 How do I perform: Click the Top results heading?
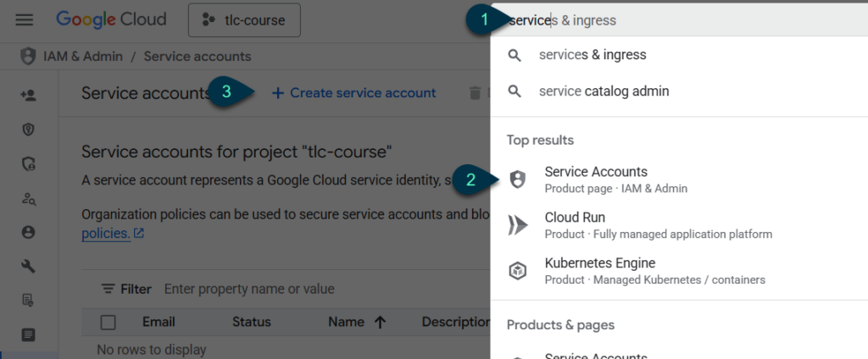pyautogui.click(x=540, y=140)
